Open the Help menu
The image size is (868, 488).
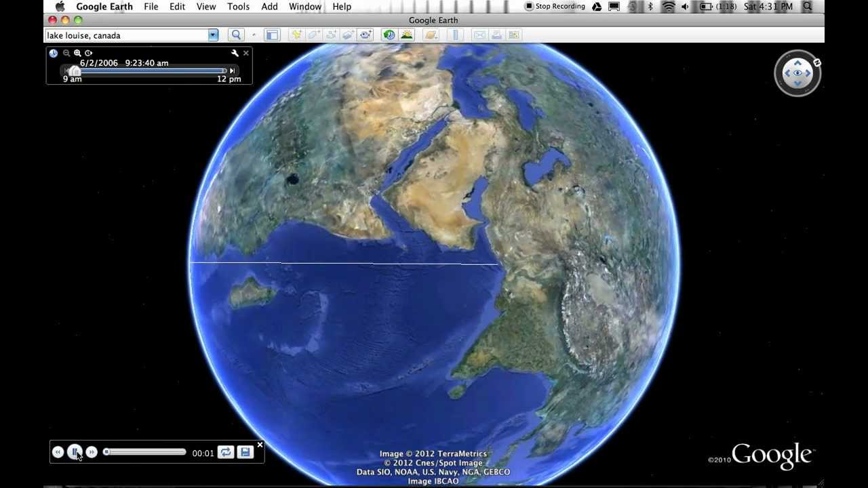pyautogui.click(x=342, y=7)
